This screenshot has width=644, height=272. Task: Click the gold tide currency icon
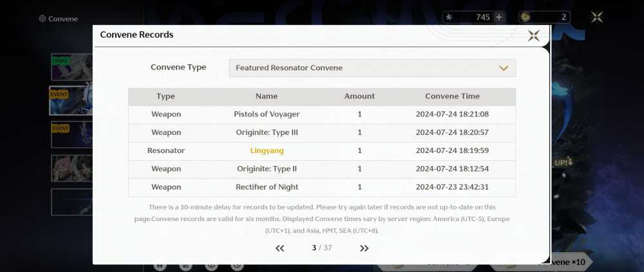click(525, 17)
